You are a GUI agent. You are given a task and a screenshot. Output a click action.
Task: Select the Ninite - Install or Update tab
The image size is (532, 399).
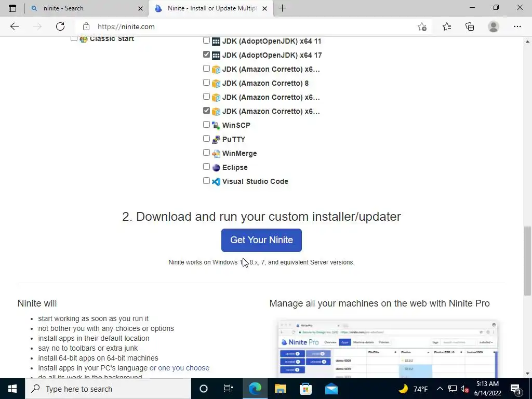pyautogui.click(x=211, y=8)
